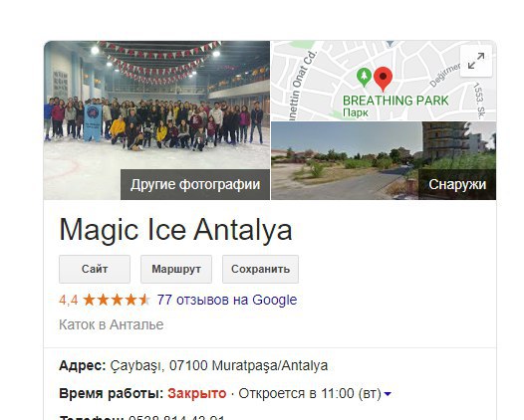Open the Снаружи street view label
This screenshot has height=420, width=524.
pos(457,184)
